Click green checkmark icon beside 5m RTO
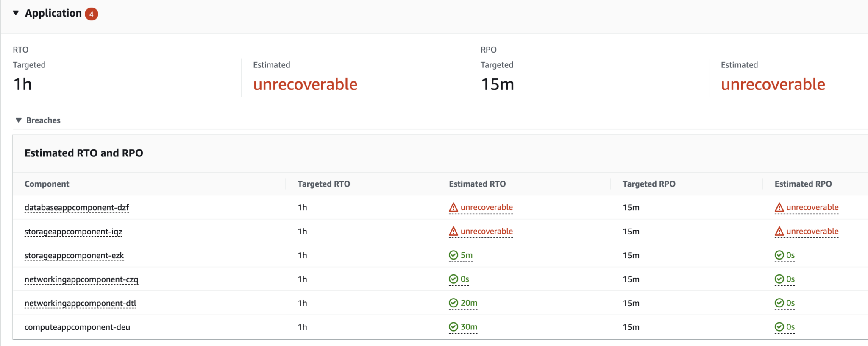This screenshot has height=346, width=868. 453,255
